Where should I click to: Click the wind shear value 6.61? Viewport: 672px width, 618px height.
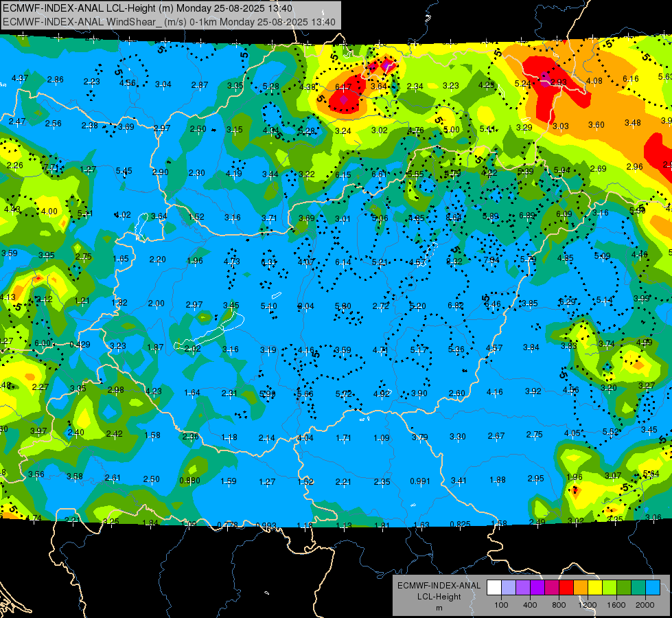380,174
